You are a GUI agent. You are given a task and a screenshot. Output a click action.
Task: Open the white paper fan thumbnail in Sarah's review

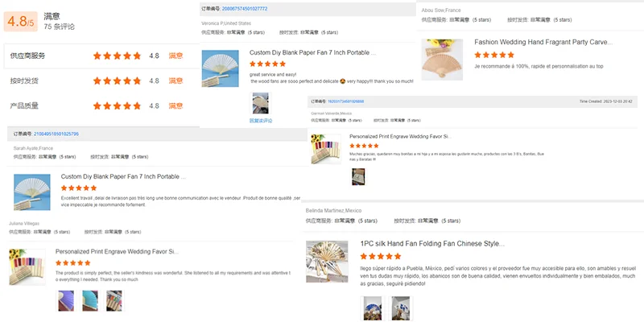[32, 192]
